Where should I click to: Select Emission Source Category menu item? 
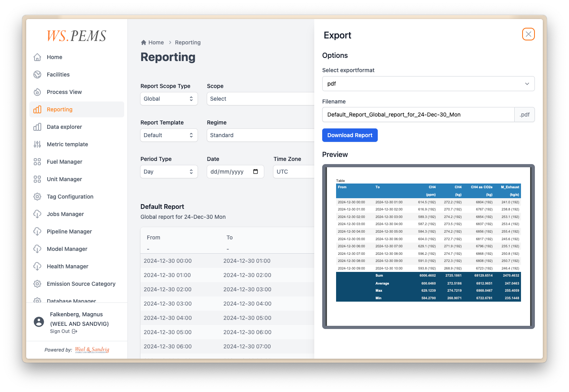[81, 284]
